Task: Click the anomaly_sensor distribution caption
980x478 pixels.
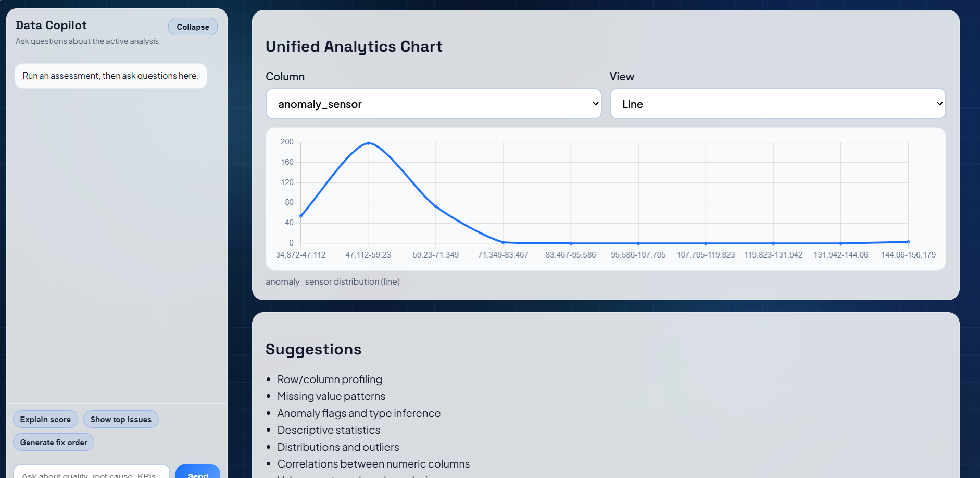Action: pyautogui.click(x=333, y=281)
